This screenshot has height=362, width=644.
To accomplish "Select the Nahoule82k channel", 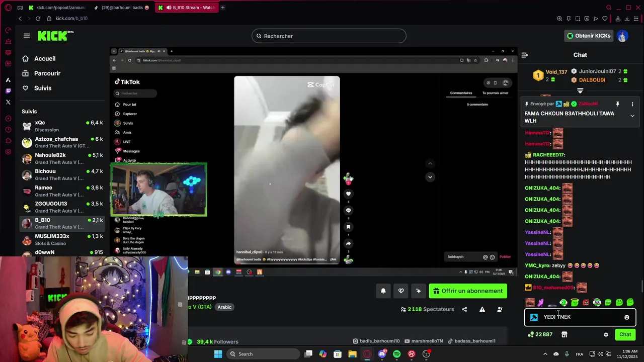I will point(62,158).
